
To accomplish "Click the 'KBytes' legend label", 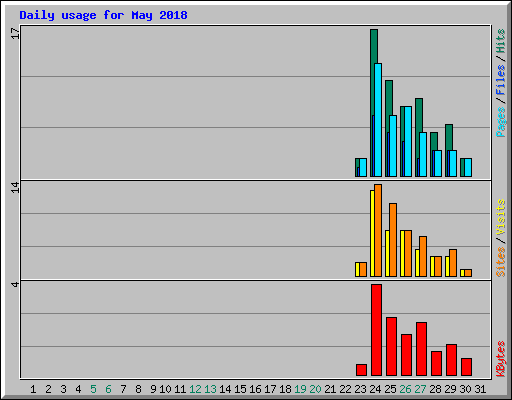I will pos(501,359).
